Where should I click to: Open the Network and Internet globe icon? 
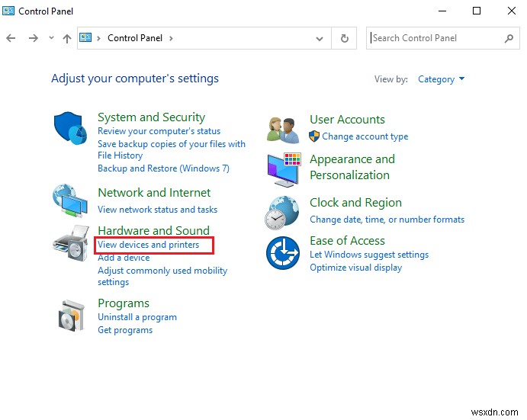[70, 200]
